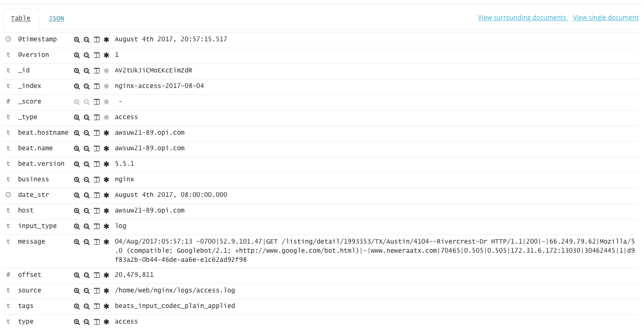The image size is (644, 330).
Task: Open View single document link
Action: point(606,18)
